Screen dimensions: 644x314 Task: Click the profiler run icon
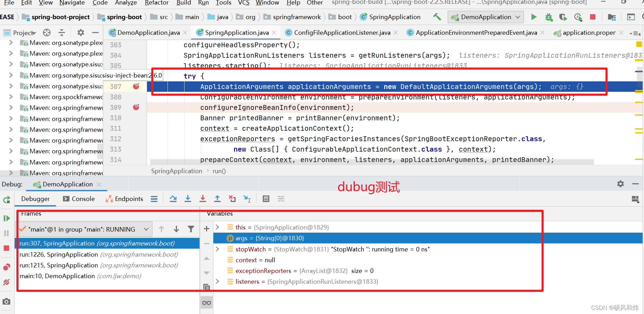578,17
